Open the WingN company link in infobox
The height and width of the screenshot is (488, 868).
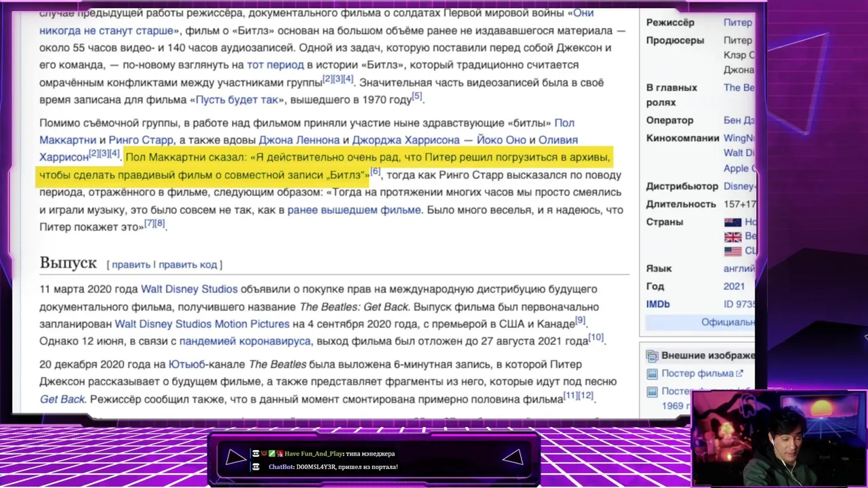739,138
